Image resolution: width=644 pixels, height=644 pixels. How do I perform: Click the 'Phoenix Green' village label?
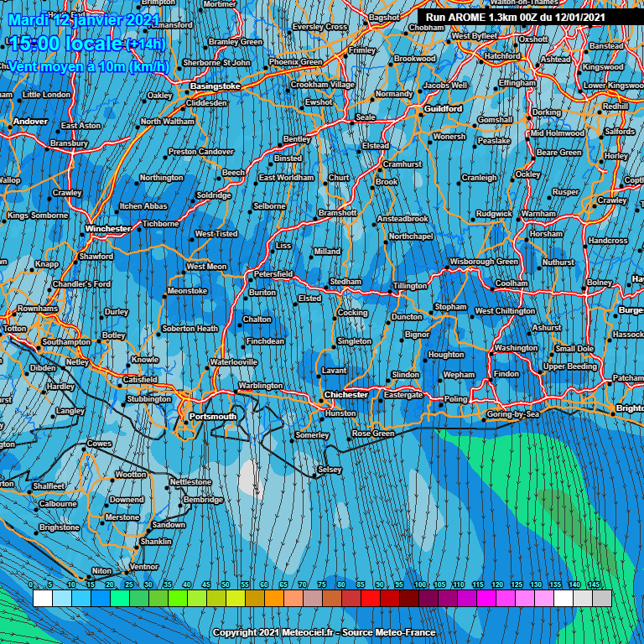[295, 62]
